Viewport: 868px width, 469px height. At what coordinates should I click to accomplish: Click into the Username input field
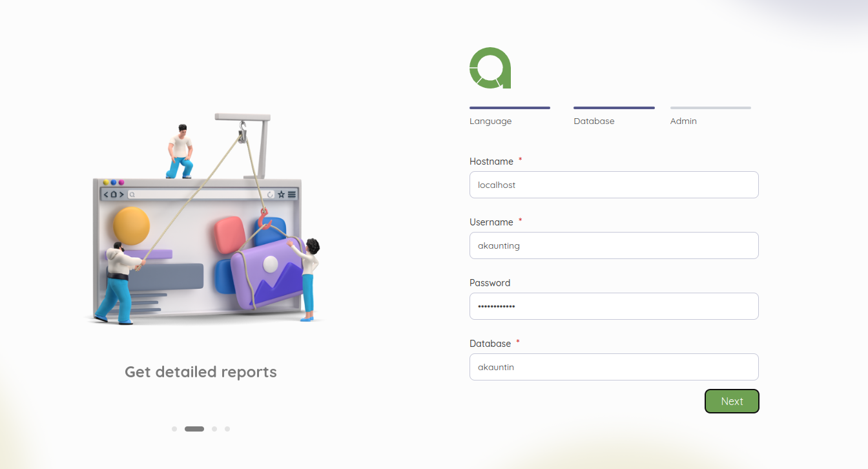(x=614, y=245)
